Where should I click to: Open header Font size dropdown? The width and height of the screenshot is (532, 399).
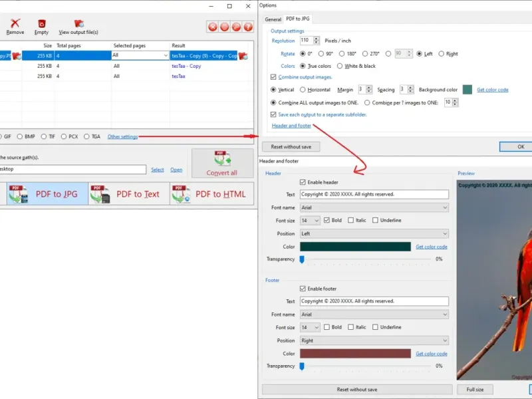[310, 221]
